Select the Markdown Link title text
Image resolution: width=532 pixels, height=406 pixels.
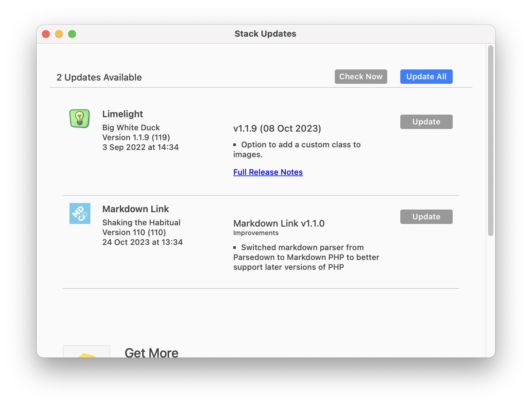136,209
